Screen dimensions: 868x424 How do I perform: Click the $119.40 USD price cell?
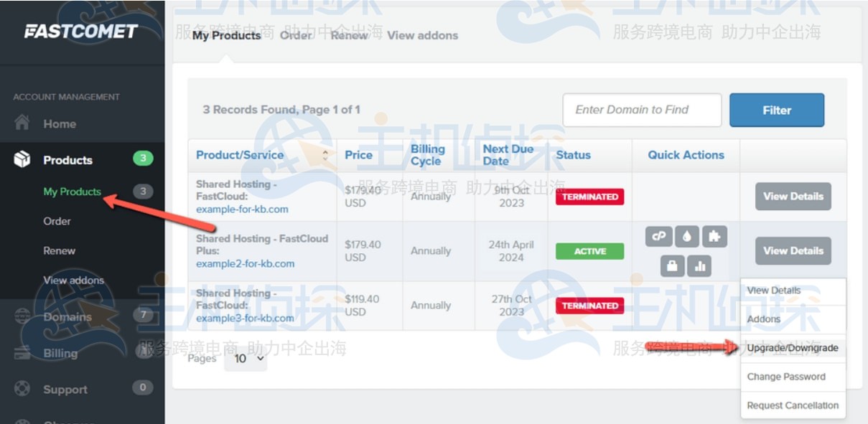pos(362,306)
